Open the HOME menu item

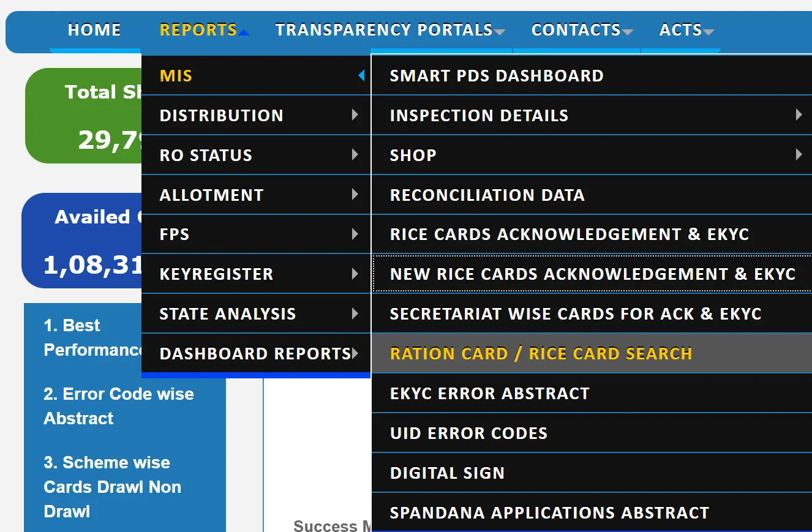pyautogui.click(x=94, y=30)
